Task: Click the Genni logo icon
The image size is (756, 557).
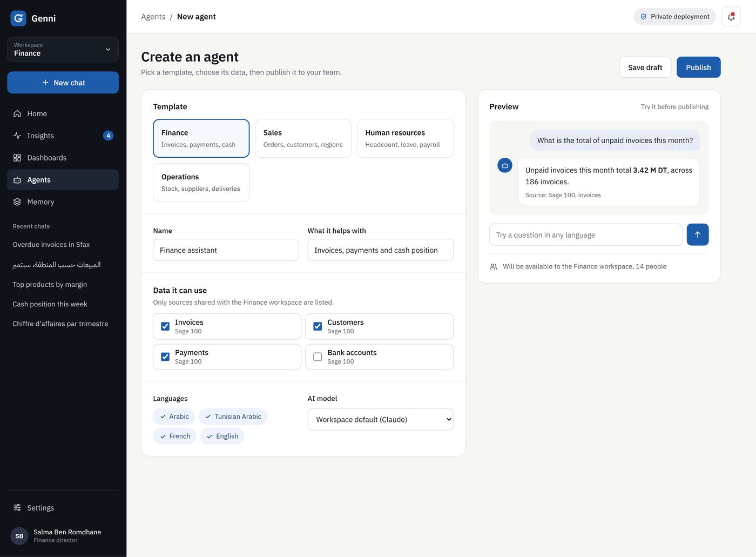Action: click(x=18, y=18)
